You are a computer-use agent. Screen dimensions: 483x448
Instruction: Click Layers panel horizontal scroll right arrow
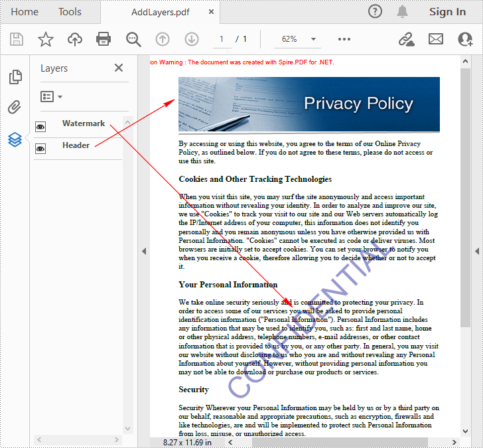(x=117, y=439)
